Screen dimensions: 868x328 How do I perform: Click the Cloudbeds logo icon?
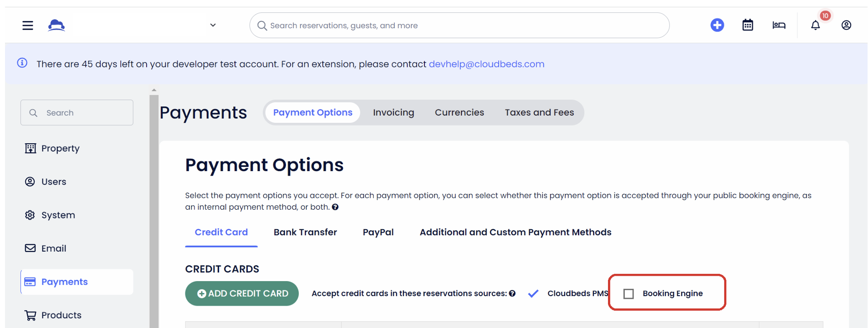pos(56,25)
